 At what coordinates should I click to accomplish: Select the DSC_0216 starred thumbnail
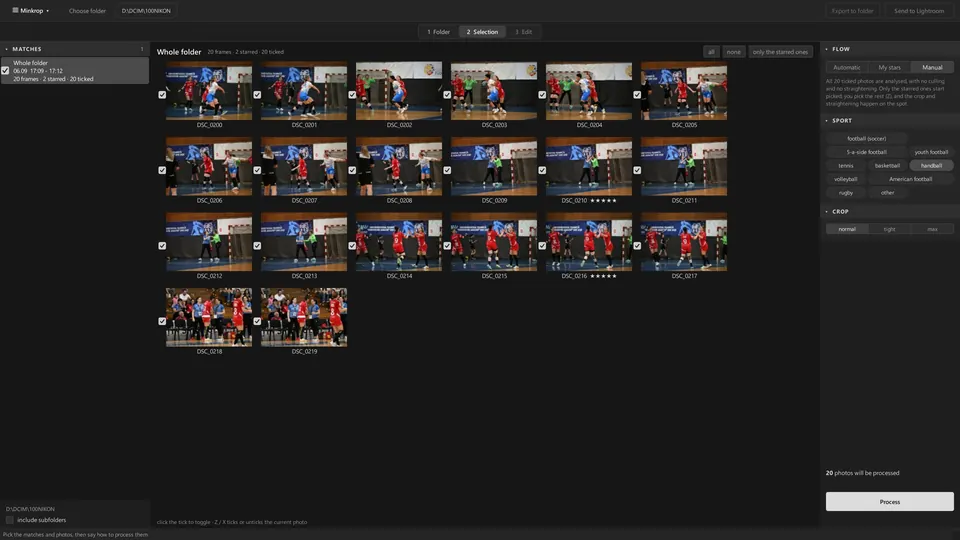[589, 242]
